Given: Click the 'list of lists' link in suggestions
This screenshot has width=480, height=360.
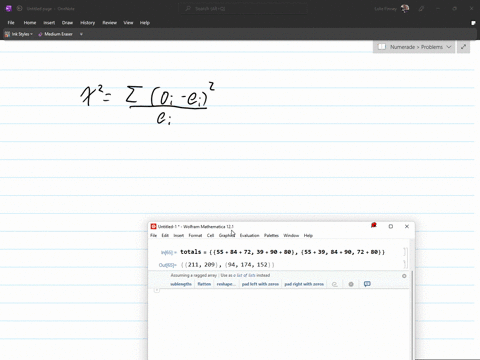Looking at the screenshot, I should click(246, 275).
